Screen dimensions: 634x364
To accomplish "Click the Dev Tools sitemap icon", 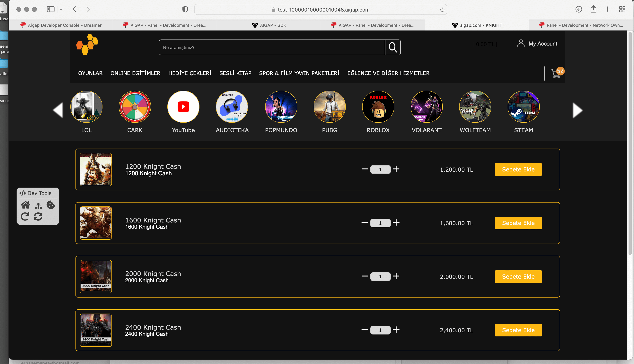I will pyautogui.click(x=38, y=206).
